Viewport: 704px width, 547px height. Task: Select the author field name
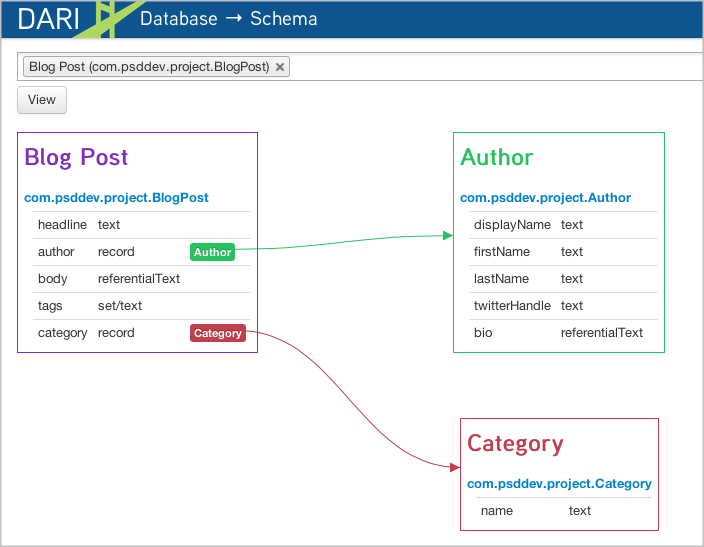pyautogui.click(x=56, y=252)
